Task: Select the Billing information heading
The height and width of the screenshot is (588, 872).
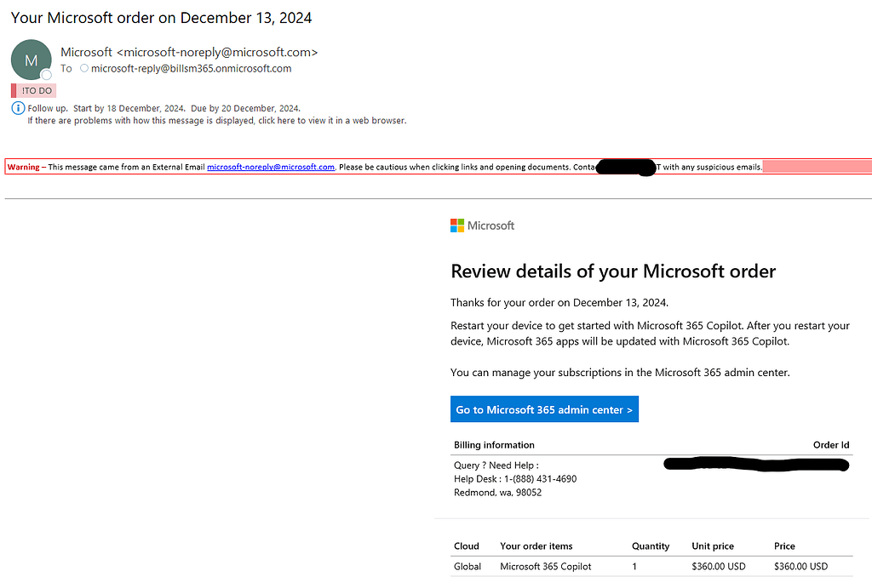Action: click(494, 444)
